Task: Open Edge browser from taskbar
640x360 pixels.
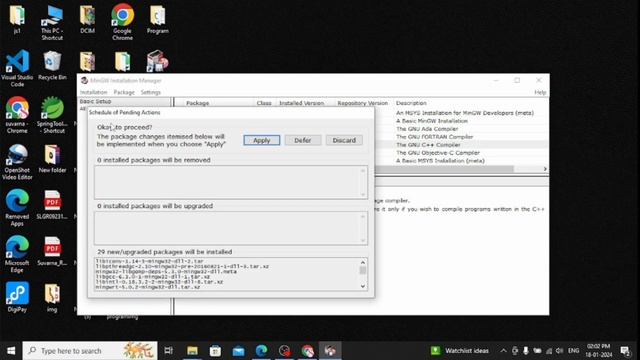Action: (x=261, y=351)
